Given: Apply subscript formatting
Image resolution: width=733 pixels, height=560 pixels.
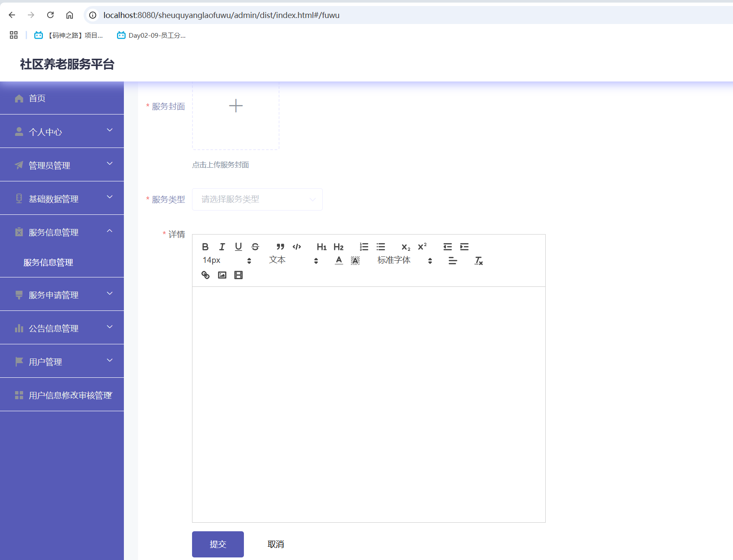Looking at the screenshot, I should tap(406, 247).
